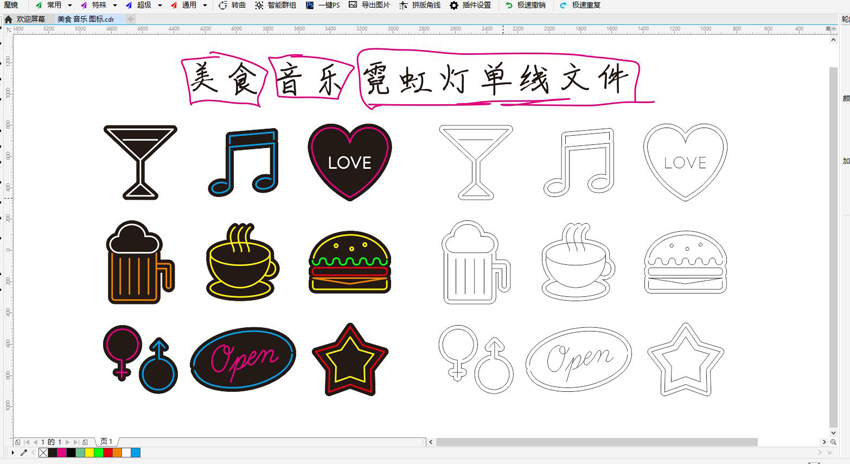Select the 霓虹灯单线文件 title text
The width and height of the screenshot is (850, 464).
(495, 79)
